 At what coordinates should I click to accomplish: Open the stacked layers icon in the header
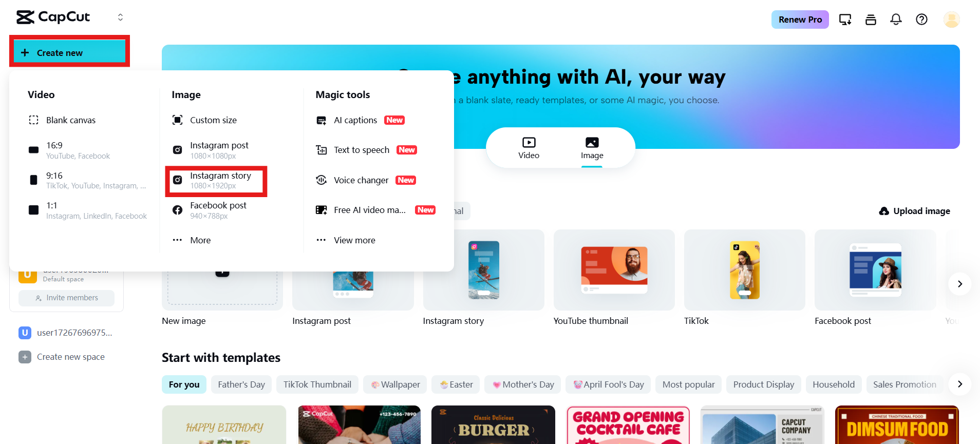pos(871,20)
